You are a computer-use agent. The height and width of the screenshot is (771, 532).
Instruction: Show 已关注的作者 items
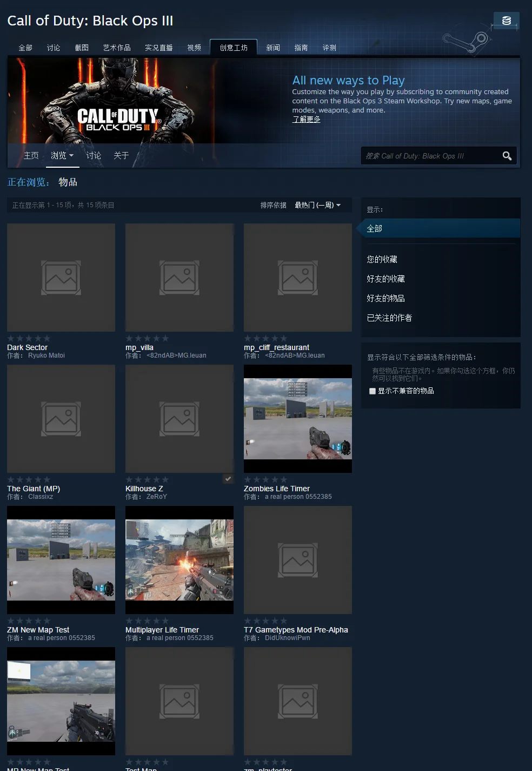tap(389, 318)
